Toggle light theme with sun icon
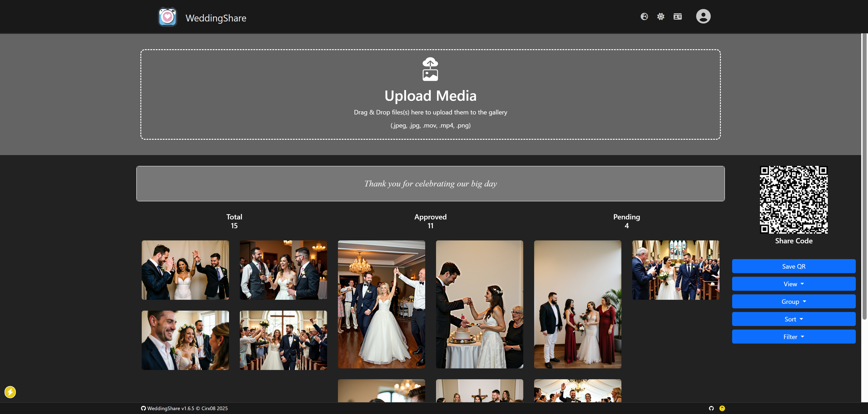 (660, 16)
